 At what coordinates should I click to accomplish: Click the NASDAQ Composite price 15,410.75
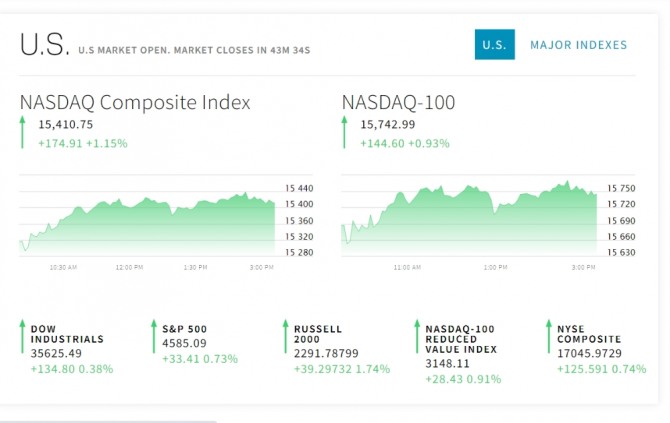point(66,125)
